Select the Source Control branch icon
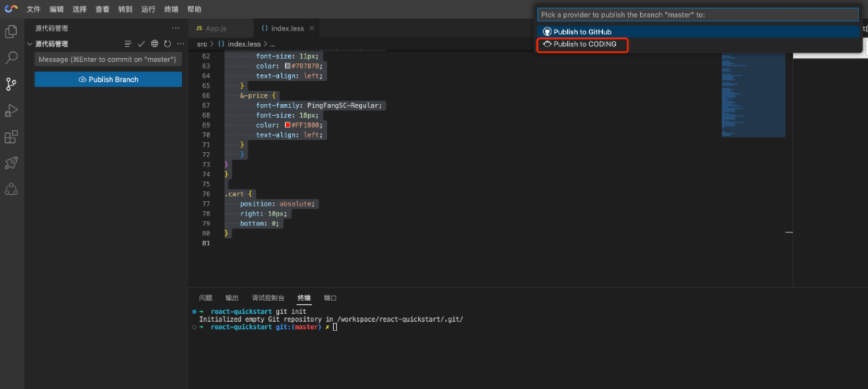The height and width of the screenshot is (389, 868). (x=11, y=84)
